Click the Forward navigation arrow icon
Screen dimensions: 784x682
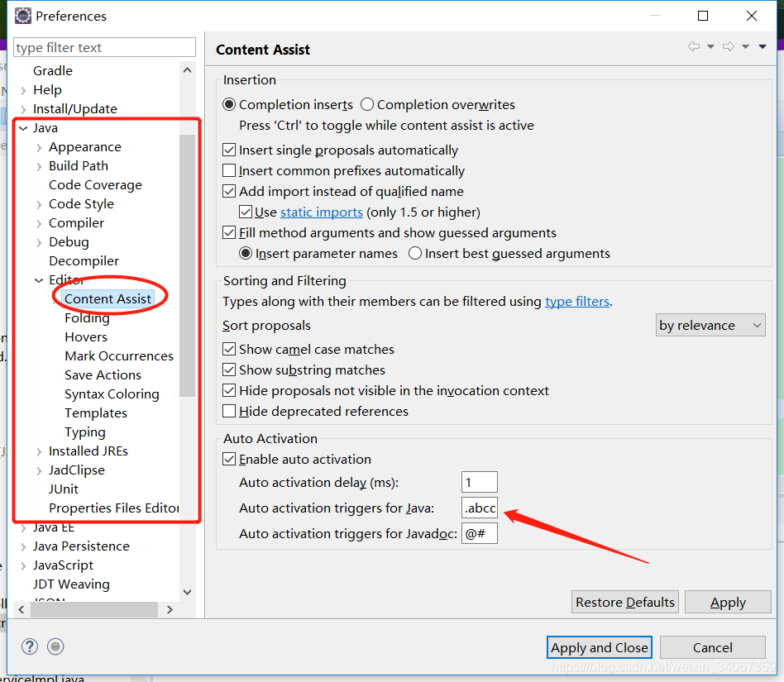[x=729, y=46]
